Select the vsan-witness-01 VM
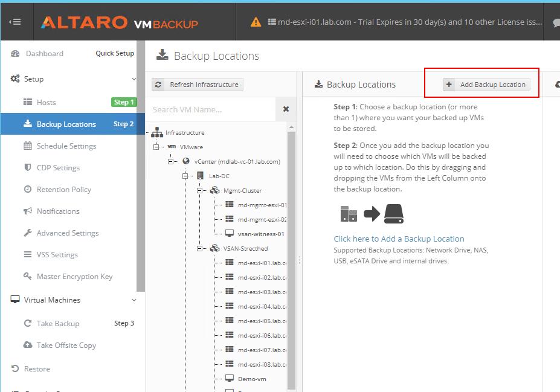 261,234
